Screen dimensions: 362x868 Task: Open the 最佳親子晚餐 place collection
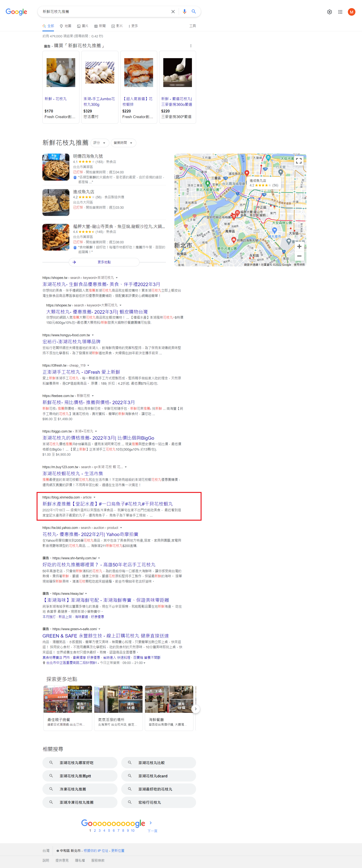tap(68, 708)
